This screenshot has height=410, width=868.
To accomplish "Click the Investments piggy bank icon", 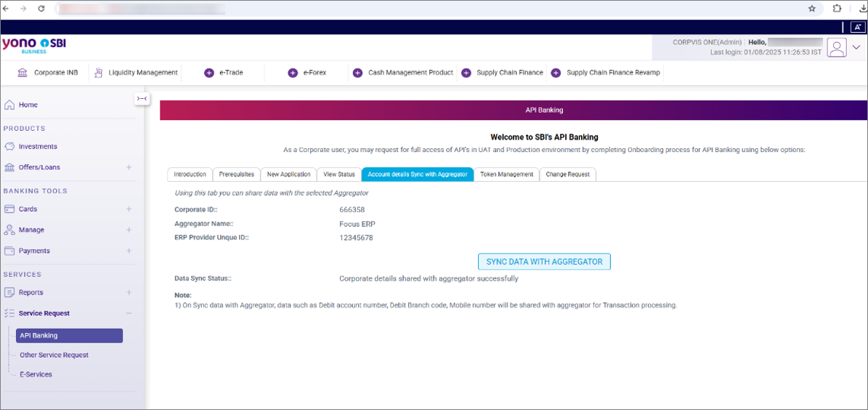I will pos(9,147).
